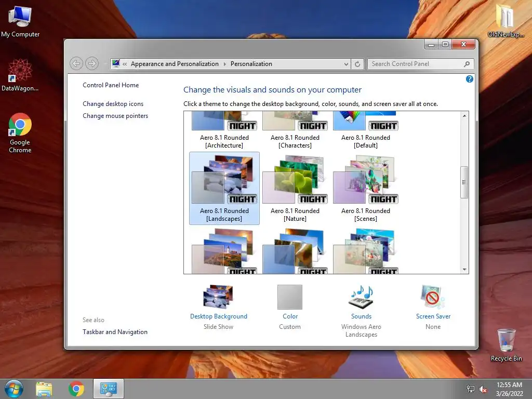Open Taskbar and Navigation link
Screen dimensions: 532x399
[115, 332]
